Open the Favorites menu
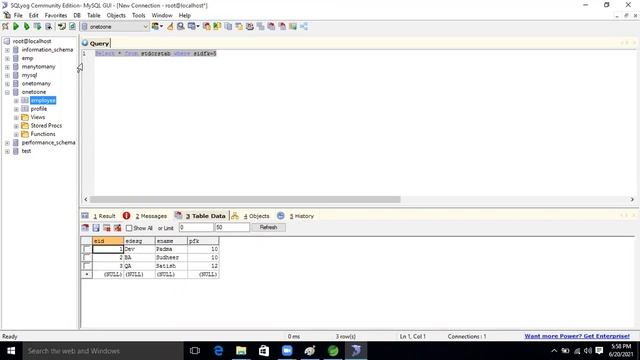Viewport: 640px width, 360px height. pos(56,16)
